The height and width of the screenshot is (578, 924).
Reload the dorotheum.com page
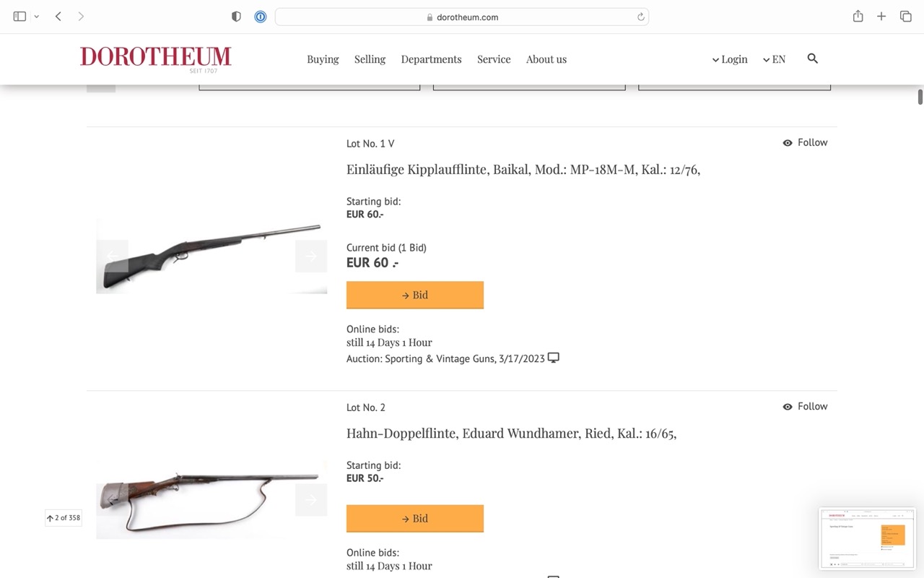tap(640, 17)
